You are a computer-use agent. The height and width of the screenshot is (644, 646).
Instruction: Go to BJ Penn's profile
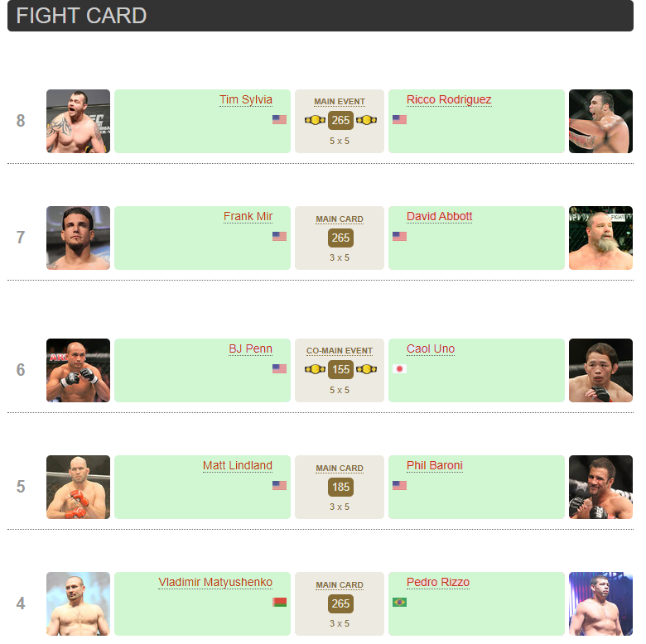pos(250,349)
